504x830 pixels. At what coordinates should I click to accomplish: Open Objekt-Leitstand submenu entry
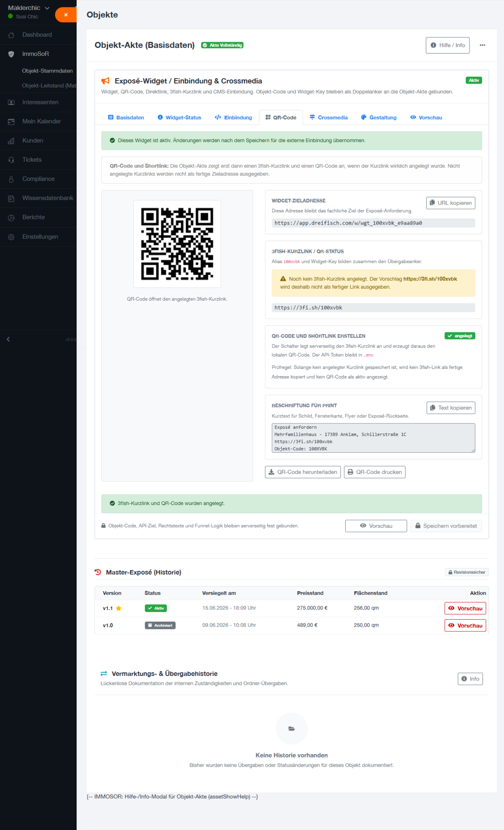(49, 86)
